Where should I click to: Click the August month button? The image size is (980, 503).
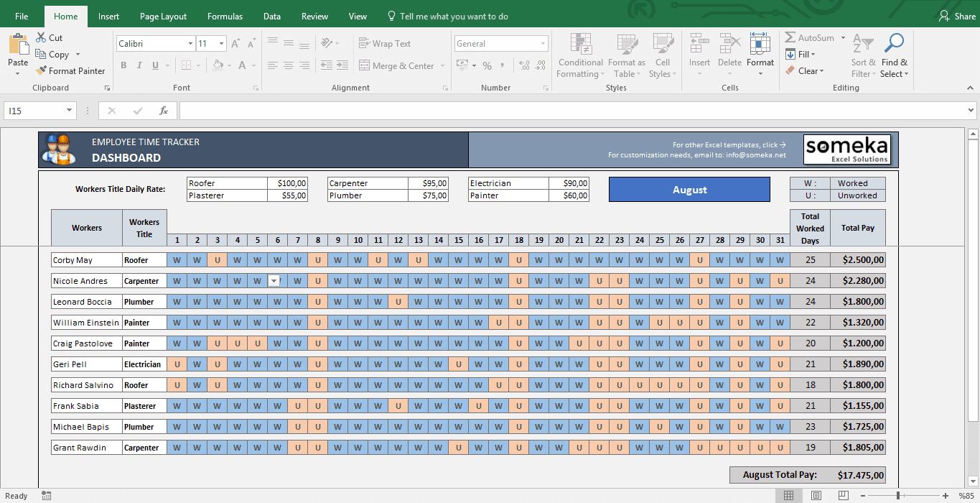coord(689,189)
